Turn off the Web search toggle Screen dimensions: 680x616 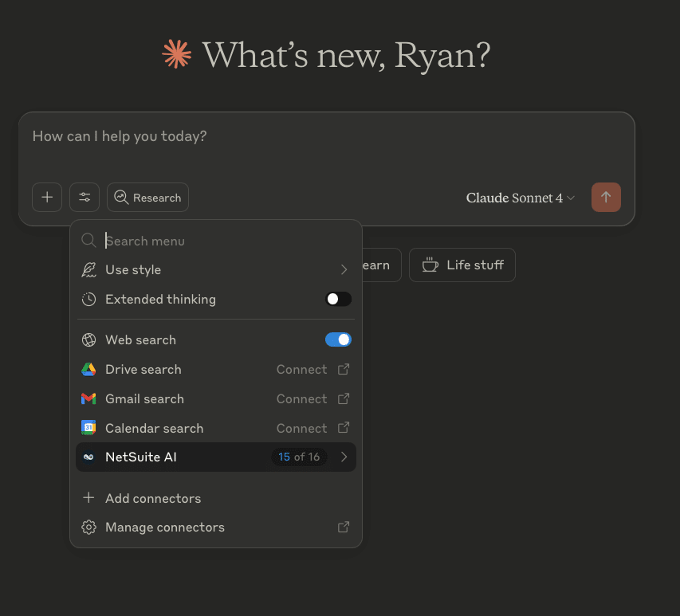coord(338,340)
